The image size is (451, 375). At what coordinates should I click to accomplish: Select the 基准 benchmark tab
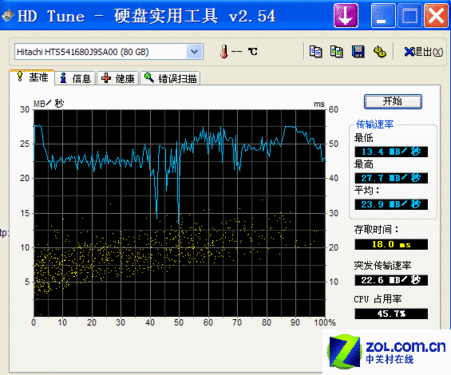coord(32,77)
